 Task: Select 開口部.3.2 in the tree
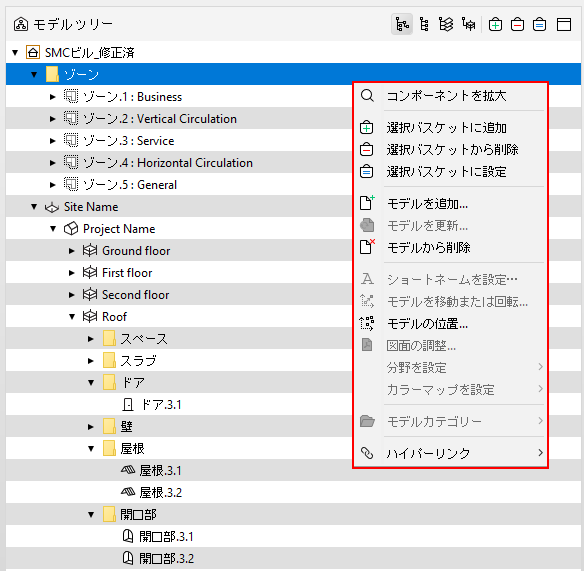tap(166, 558)
